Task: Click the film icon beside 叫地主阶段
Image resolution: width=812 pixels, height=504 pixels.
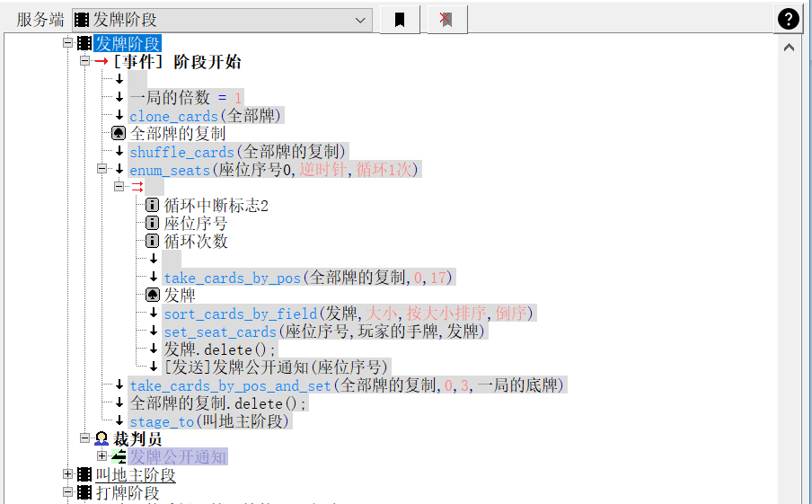Action: click(x=84, y=475)
